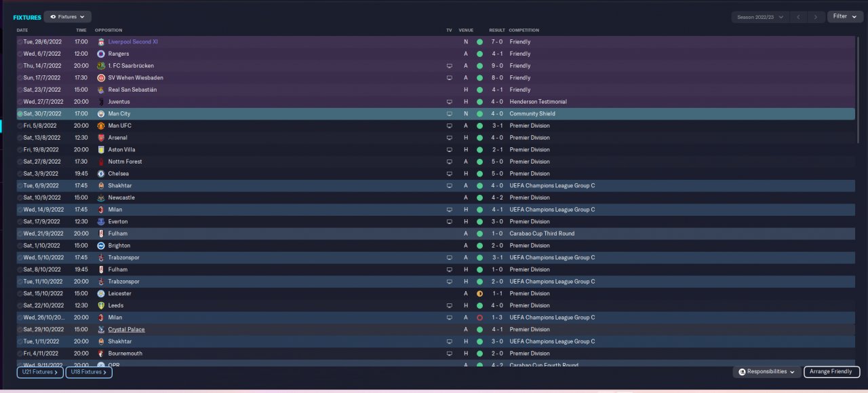Viewport: 868px width, 393px height.
Task: Expand the Season 2022/23 selector
Action: (760, 17)
